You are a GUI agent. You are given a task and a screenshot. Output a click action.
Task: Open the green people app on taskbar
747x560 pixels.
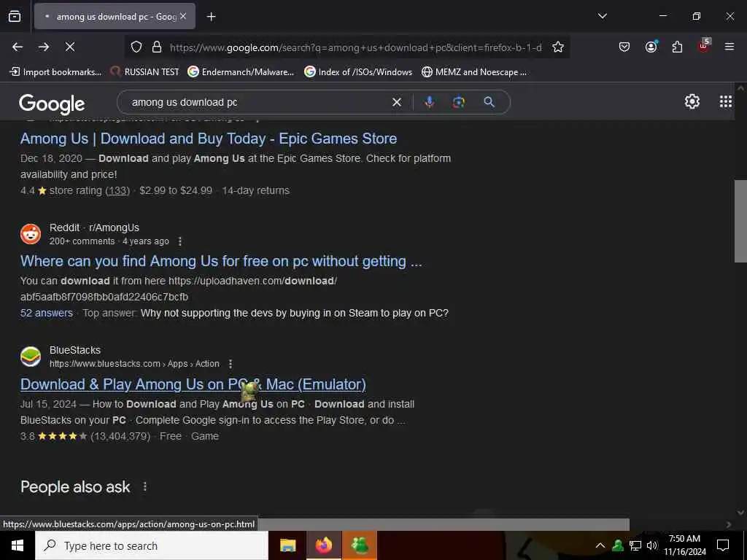click(360, 545)
